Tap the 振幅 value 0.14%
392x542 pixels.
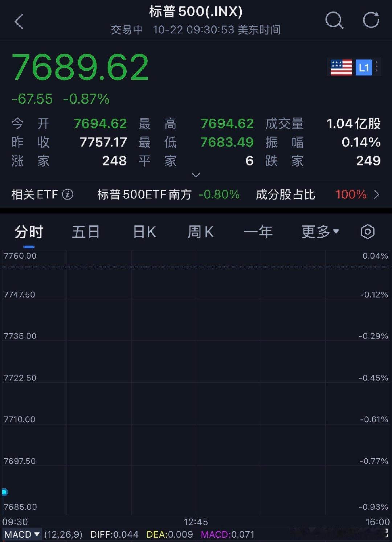point(361,142)
